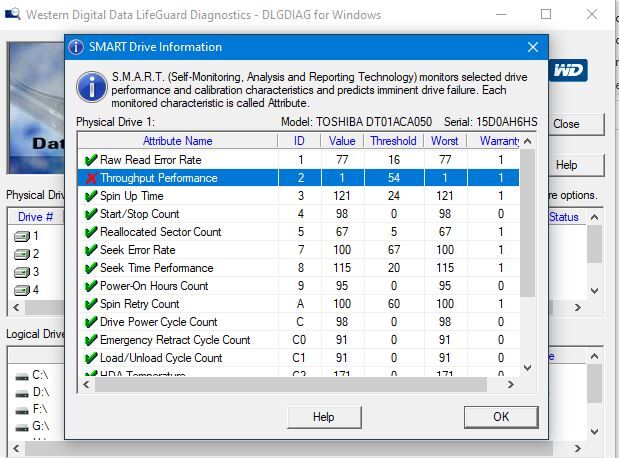Click the Logical Drive list's scroll left arrow

17,449
